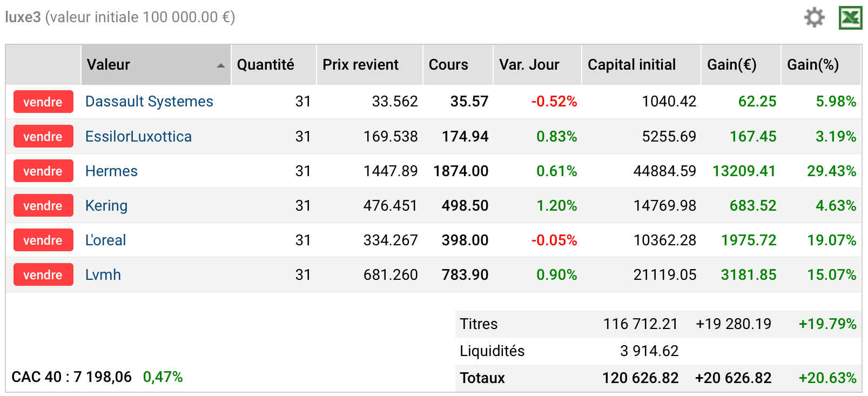Screen dimensions: 868x396
Task: Open portfolio settings gear icon
Action: coord(814,17)
